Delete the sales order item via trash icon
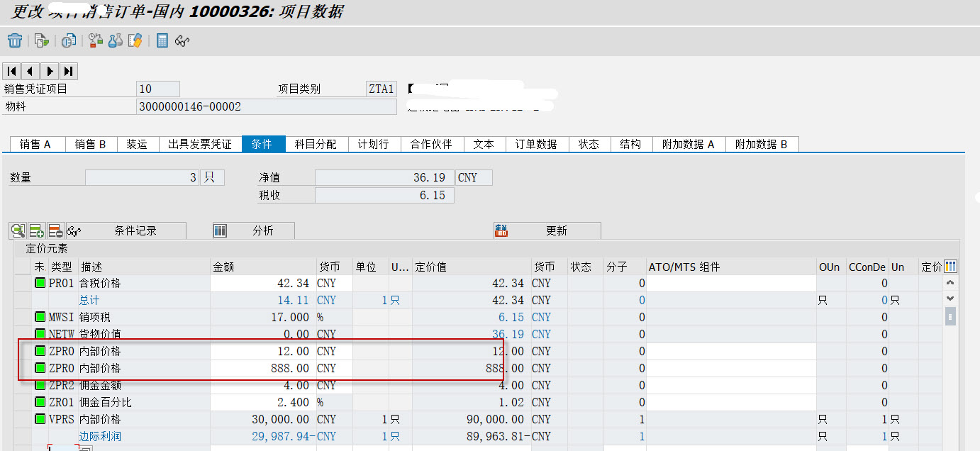Viewport: 980px width, 451px height. tap(14, 40)
